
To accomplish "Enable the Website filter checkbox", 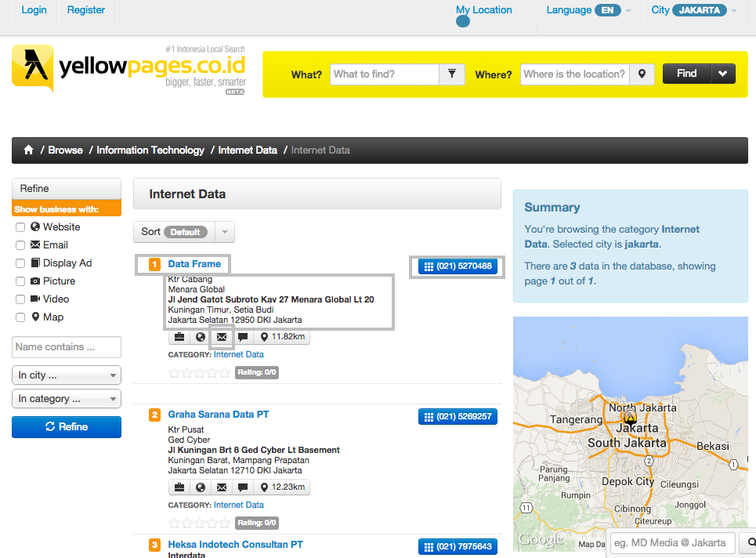I will click(x=20, y=227).
